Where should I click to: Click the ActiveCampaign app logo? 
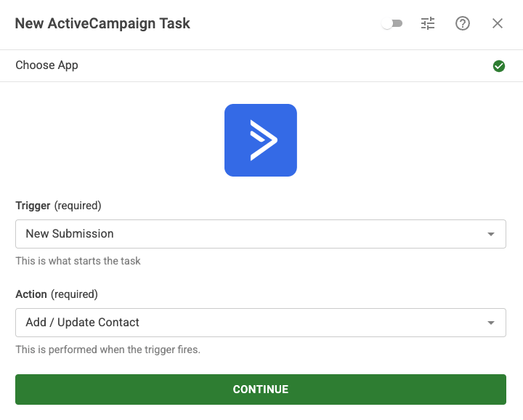pyautogui.click(x=261, y=140)
